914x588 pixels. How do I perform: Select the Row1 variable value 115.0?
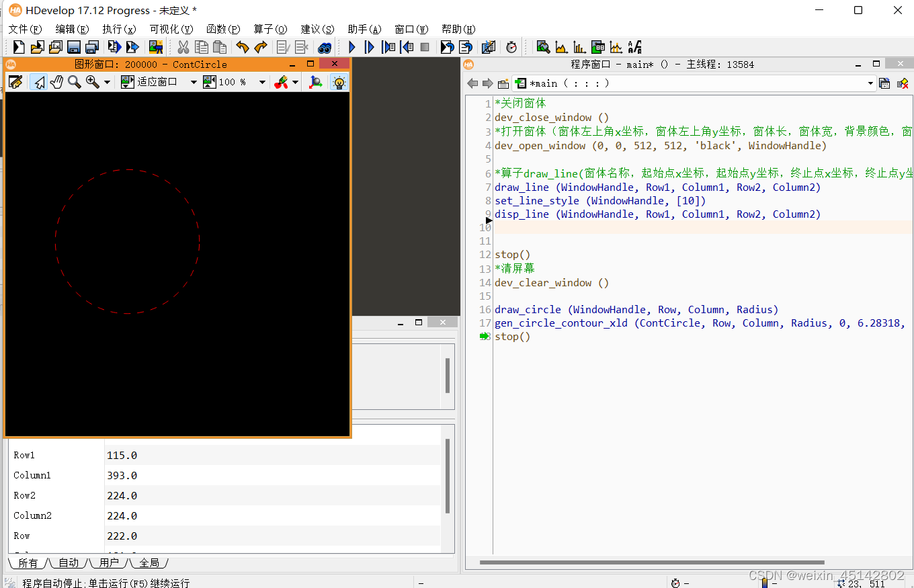point(122,455)
